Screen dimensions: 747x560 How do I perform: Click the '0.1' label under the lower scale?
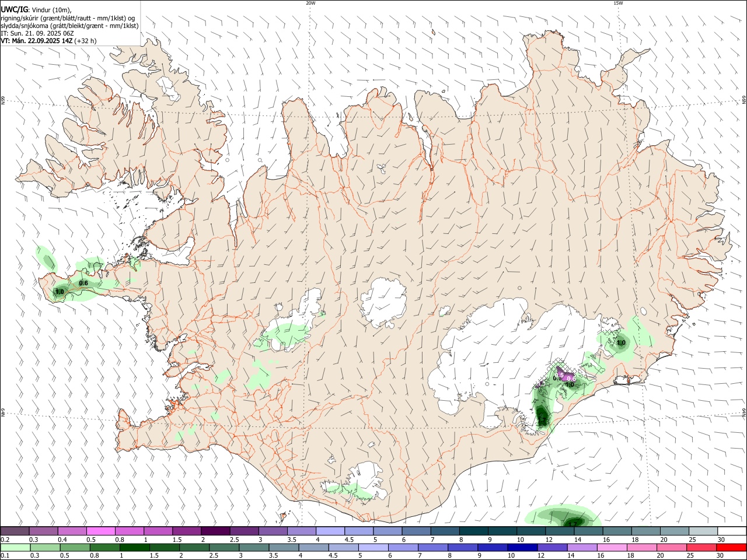tap(5, 556)
